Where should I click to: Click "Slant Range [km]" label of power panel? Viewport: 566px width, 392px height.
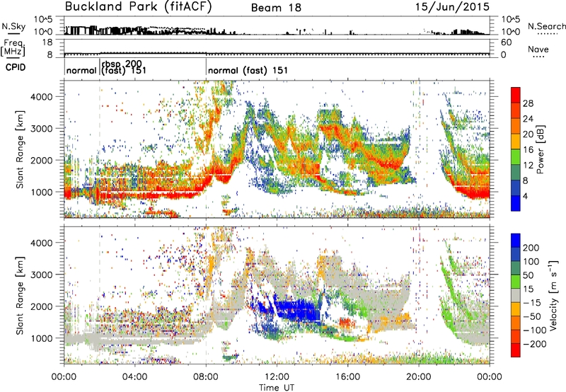tap(20, 149)
